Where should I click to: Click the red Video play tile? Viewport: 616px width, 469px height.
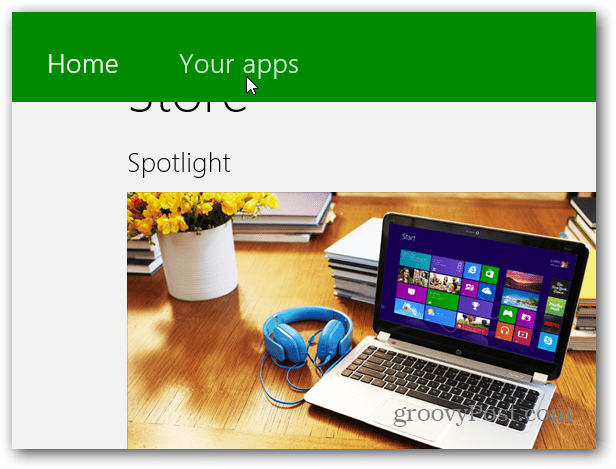tap(522, 335)
